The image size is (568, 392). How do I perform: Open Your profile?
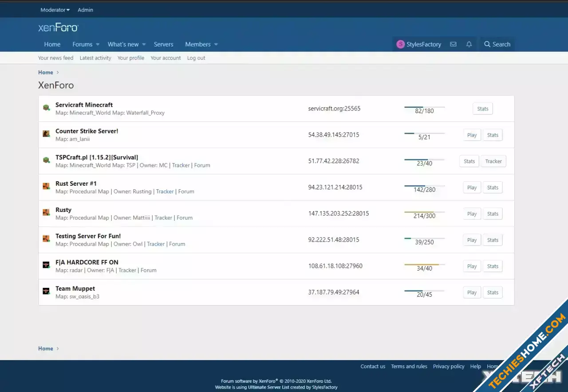coord(131,58)
